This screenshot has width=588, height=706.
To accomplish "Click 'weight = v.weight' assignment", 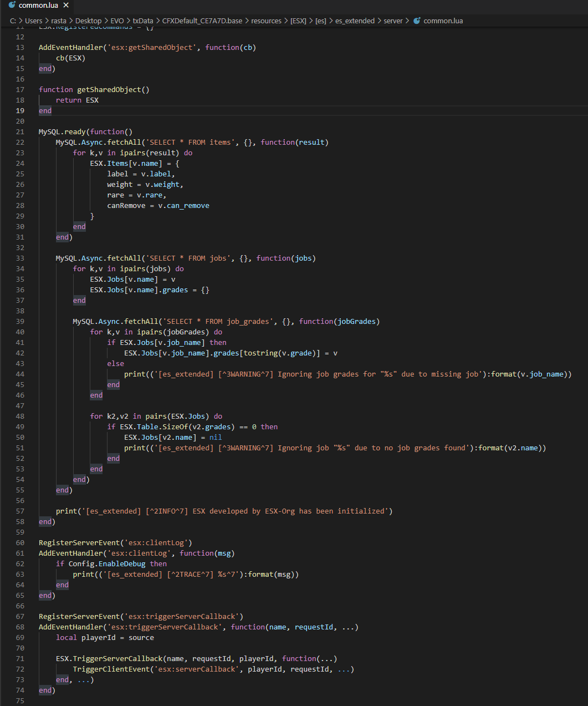I will click(145, 185).
